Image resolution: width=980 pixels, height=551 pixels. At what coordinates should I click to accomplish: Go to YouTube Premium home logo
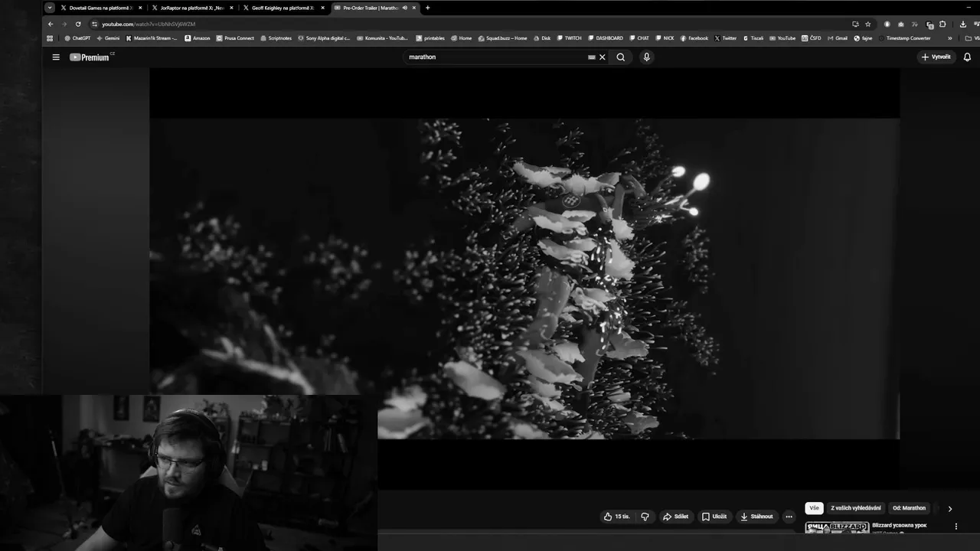pyautogui.click(x=90, y=57)
